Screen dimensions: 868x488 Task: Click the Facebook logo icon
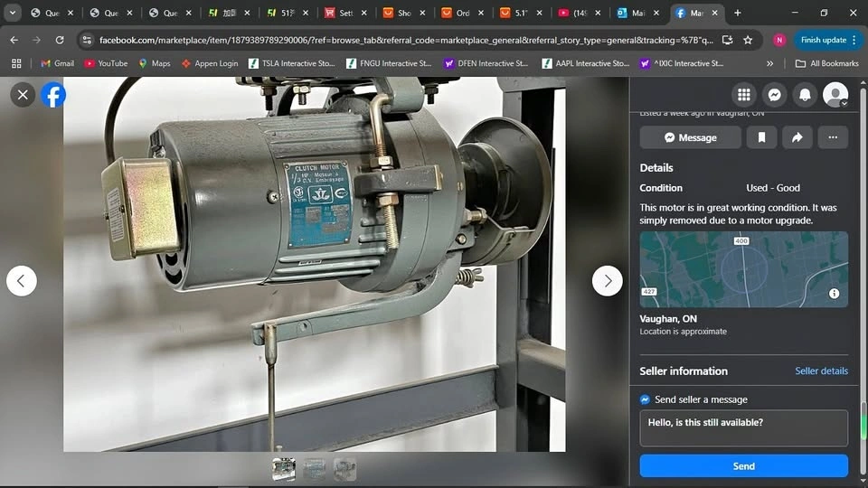click(53, 94)
